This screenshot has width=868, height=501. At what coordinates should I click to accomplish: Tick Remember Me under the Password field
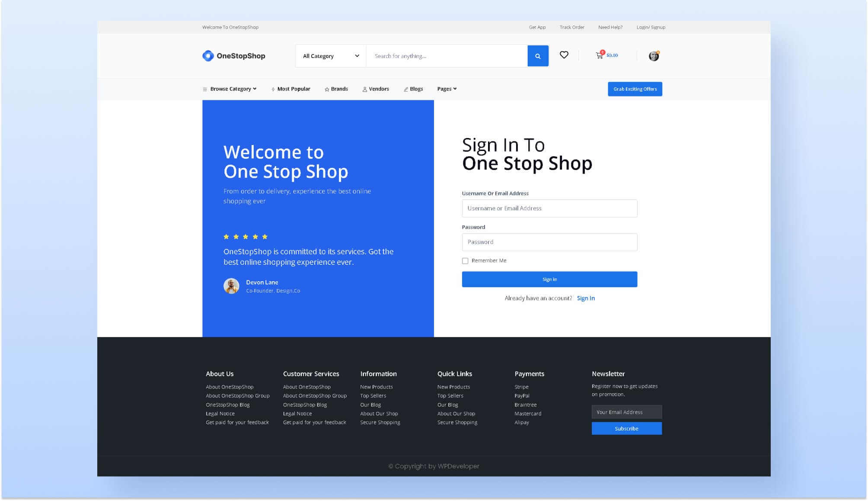coord(465,260)
